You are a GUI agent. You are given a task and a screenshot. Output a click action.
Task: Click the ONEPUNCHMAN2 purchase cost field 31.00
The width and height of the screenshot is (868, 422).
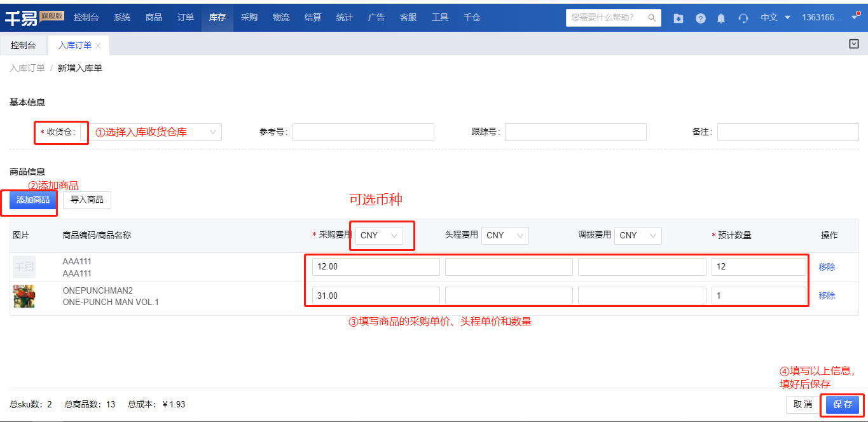coord(376,296)
